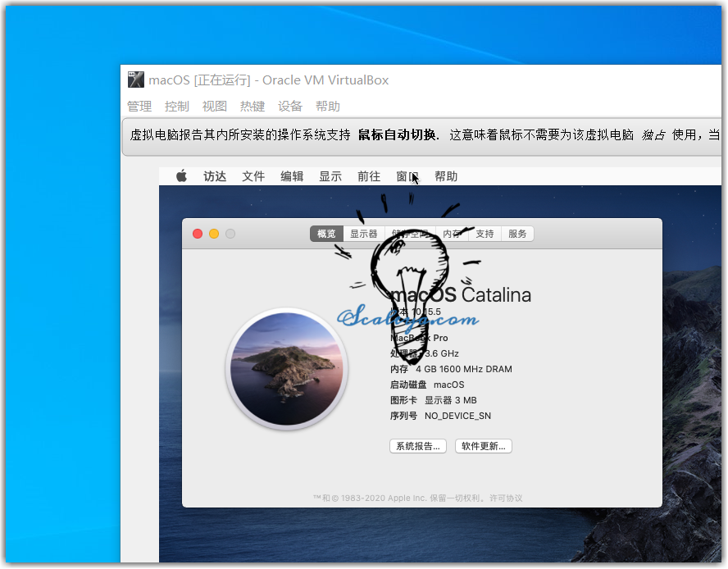This screenshot has width=728, height=569.
Task: Switch to the 显示器 tab
Action: coord(364,234)
